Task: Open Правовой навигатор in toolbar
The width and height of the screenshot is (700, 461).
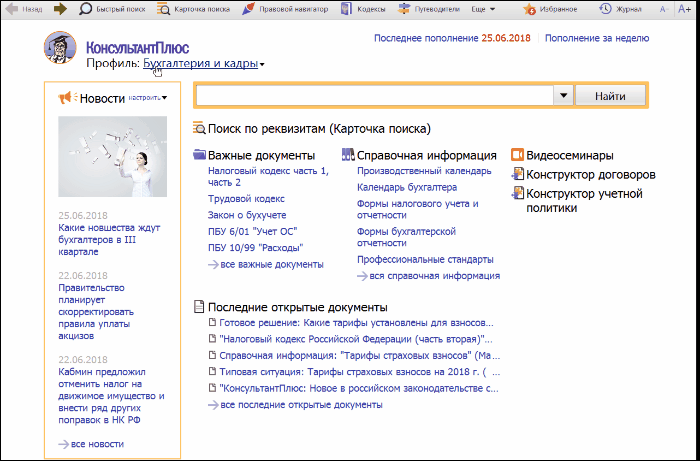Action: click(x=285, y=9)
